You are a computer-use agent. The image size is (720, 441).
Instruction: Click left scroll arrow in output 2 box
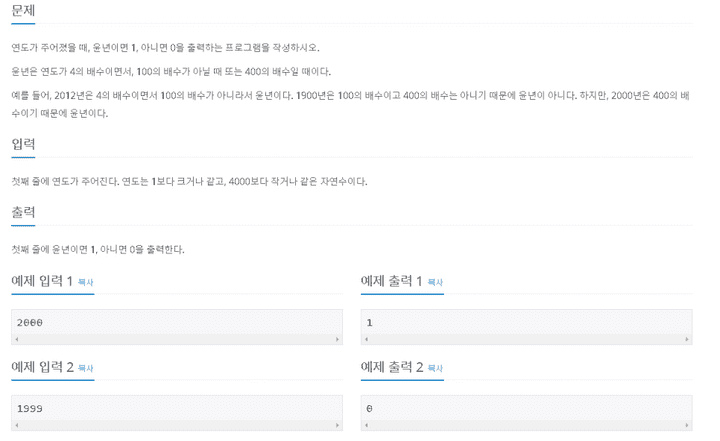[366, 425]
